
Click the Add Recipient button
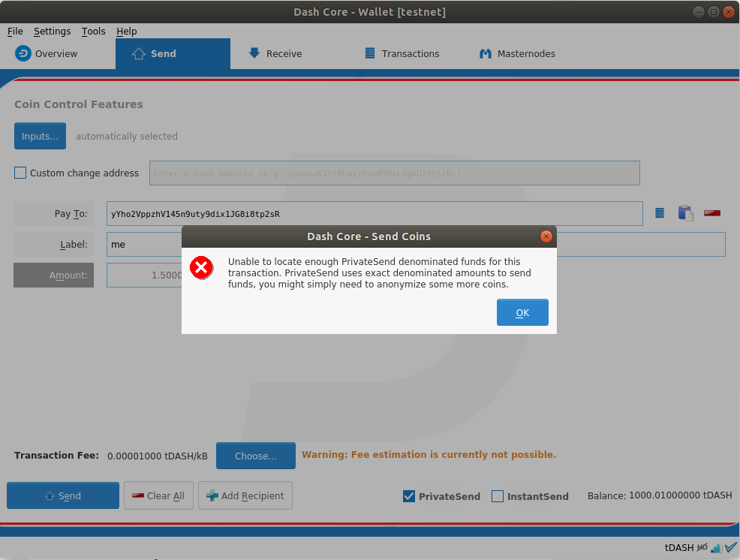click(245, 495)
